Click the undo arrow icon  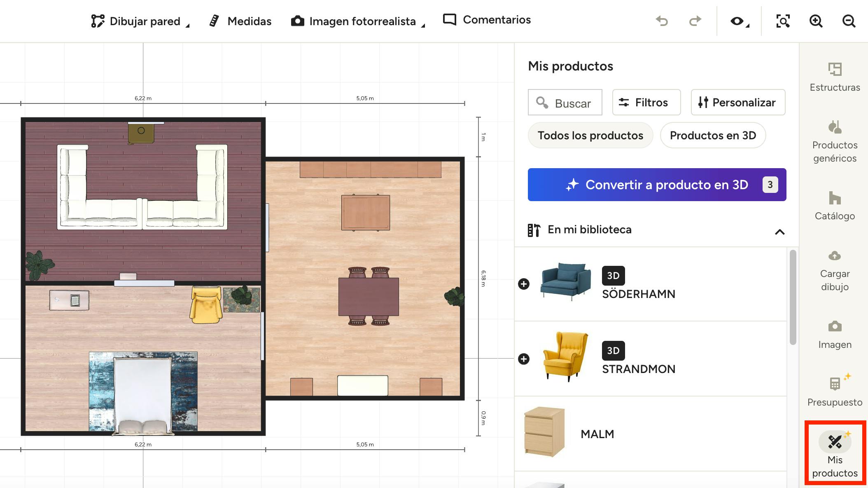(662, 21)
